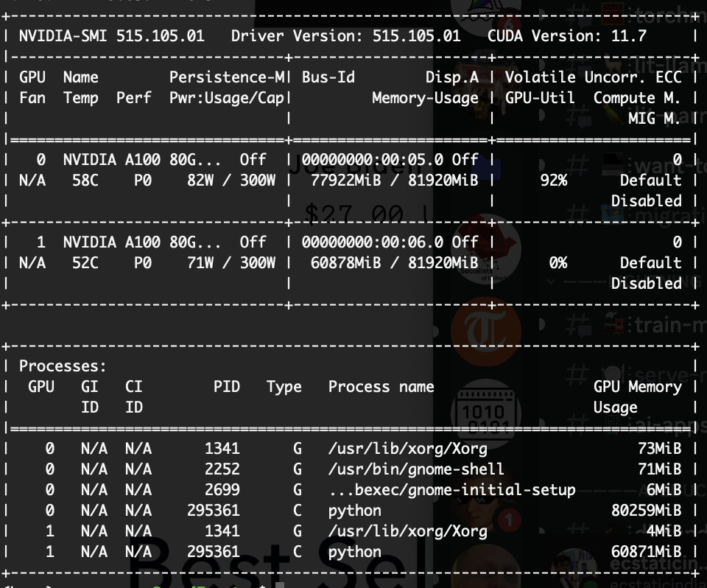Click the CUDA Version: 11.7 text
Image resolution: width=707 pixels, height=588 pixels.
(567, 35)
